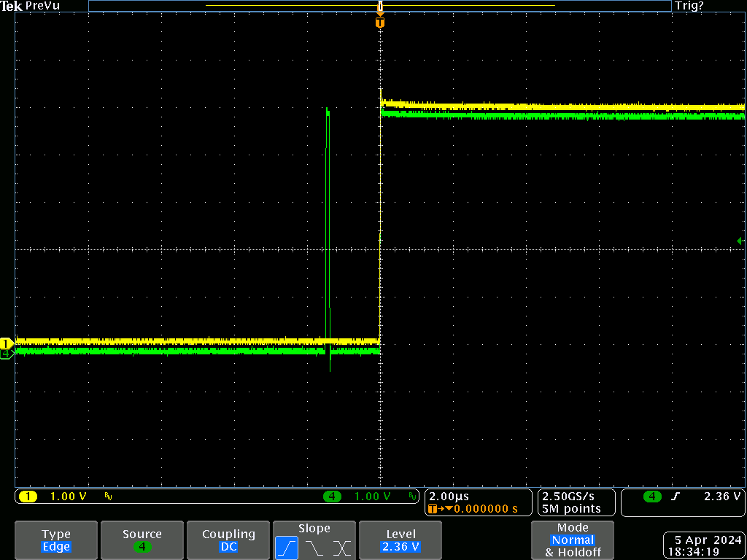The height and width of the screenshot is (560, 747).
Task: Select the rising edge slope icon
Action: coord(287,548)
